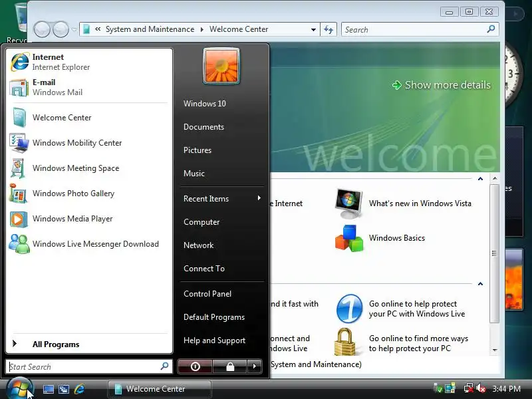Lock the computer with padlock button
Image resolution: width=532 pixels, height=399 pixels.
230,366
